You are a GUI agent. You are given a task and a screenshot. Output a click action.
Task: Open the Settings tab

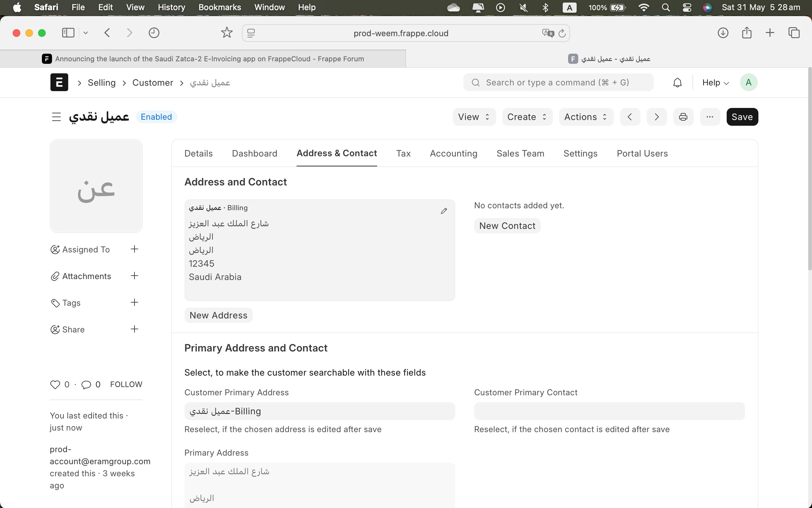580,154
